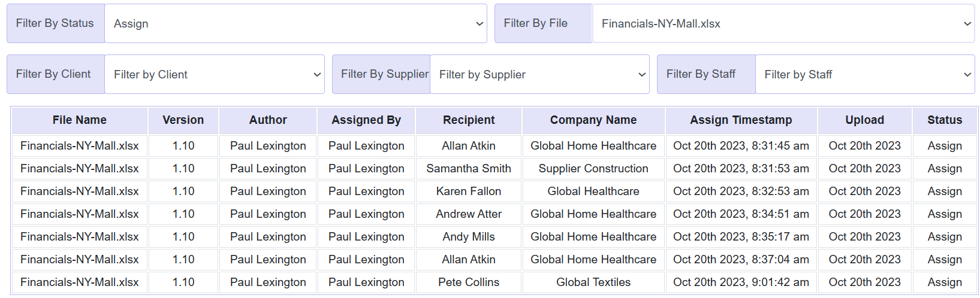
Task: Select the Assigned By column header
Action: (366, 120)
